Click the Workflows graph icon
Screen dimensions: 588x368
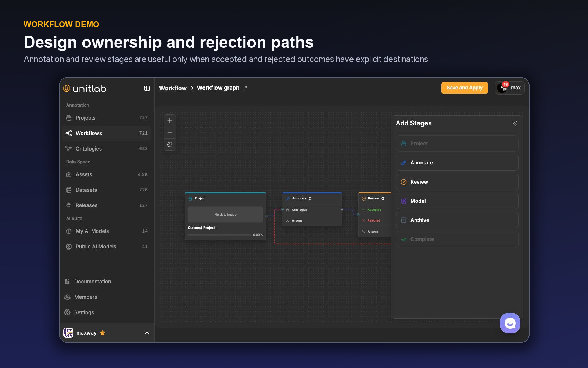point(69,133)
